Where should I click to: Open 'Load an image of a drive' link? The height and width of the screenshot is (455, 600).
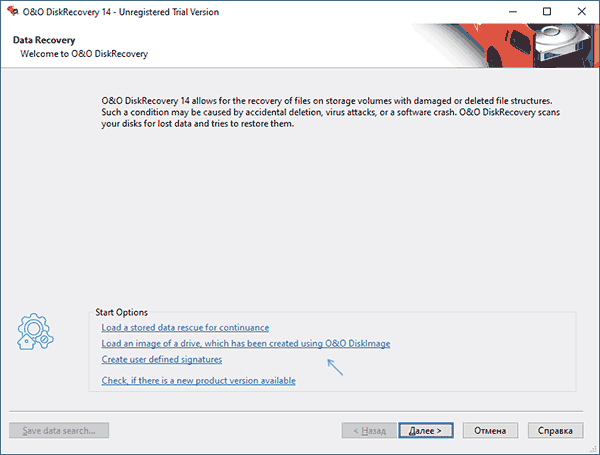tap(246, 344)
